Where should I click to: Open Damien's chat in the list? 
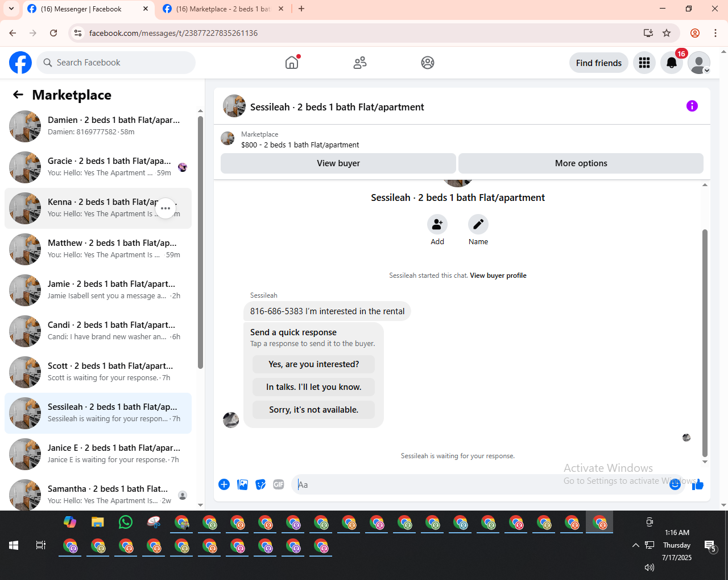tap(98, 126)
